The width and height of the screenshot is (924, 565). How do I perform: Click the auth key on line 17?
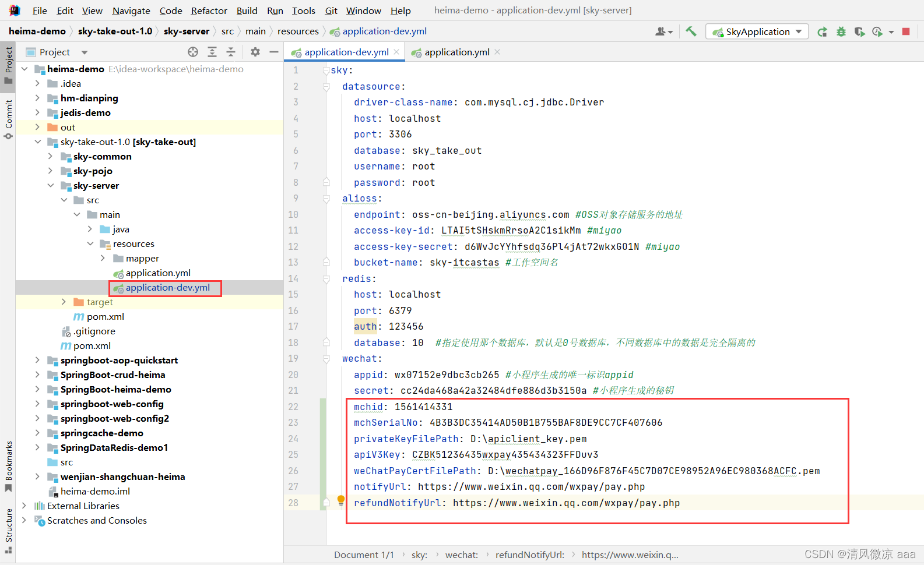coord(366,326)
